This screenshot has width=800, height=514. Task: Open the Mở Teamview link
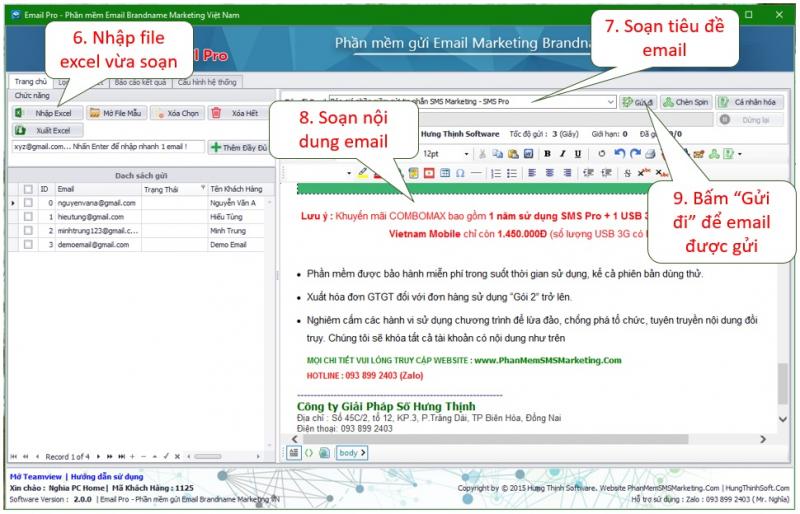click(36, 477)
